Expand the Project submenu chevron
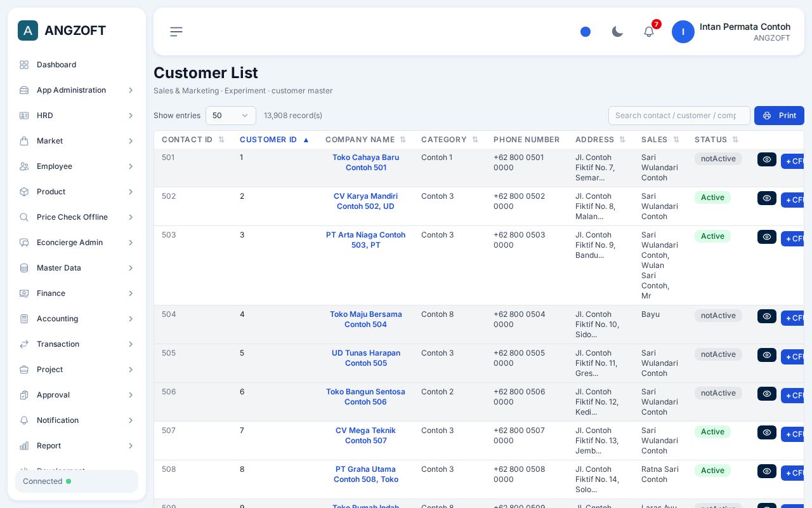Image resolution: width=812 pixels, height=508 pixels. point(131,370)
